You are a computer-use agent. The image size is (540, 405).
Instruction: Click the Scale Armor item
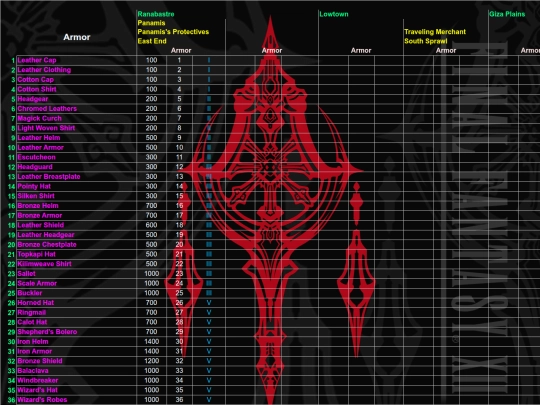[37, 283]
